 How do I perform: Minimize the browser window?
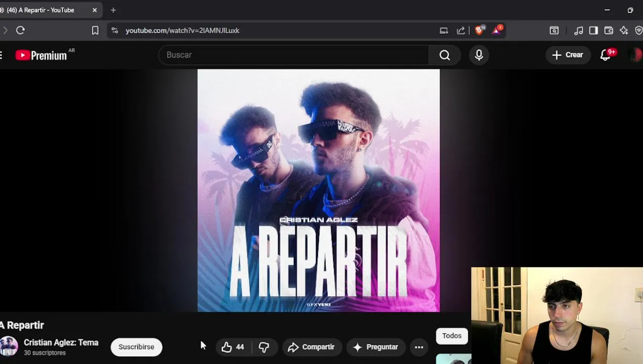point(607,10)
